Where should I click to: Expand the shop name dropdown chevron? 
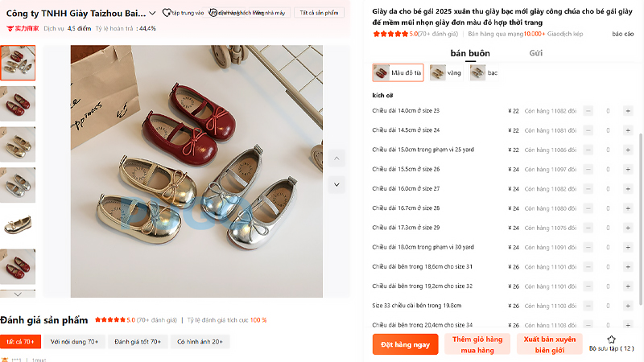point(154,13)
